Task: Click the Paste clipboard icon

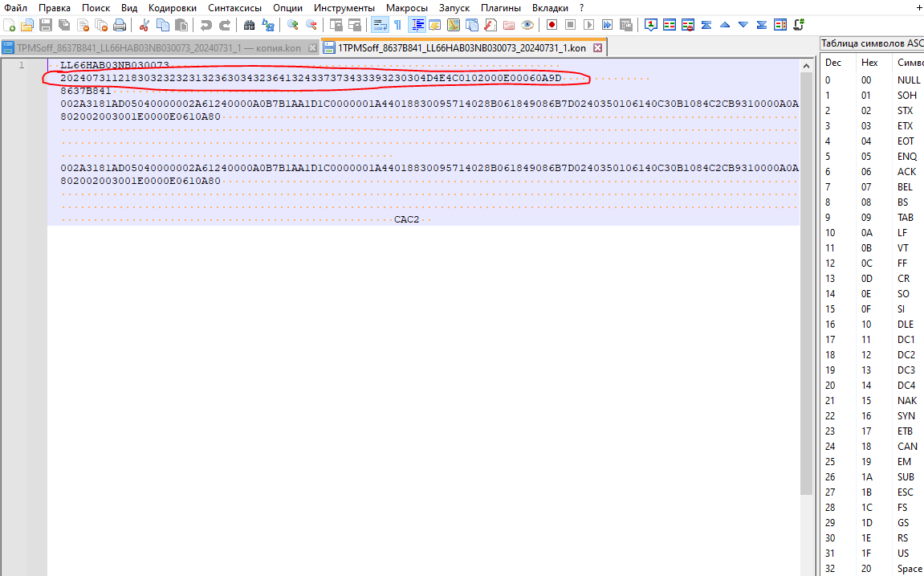Action: [181, 25]
